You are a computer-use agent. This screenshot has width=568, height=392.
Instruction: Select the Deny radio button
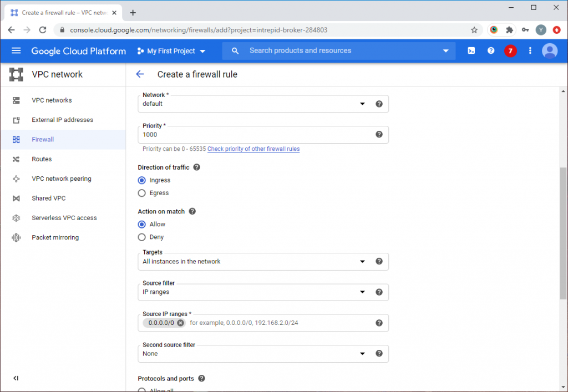coord(141,237)
